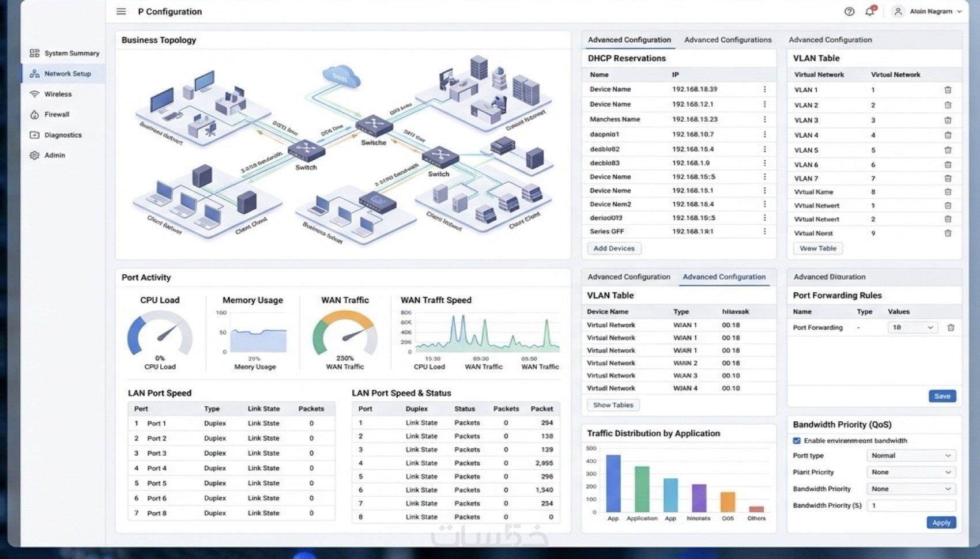Select the Swiscite switch node in topology
The image size is (980, 559).
tap(374, 126)
